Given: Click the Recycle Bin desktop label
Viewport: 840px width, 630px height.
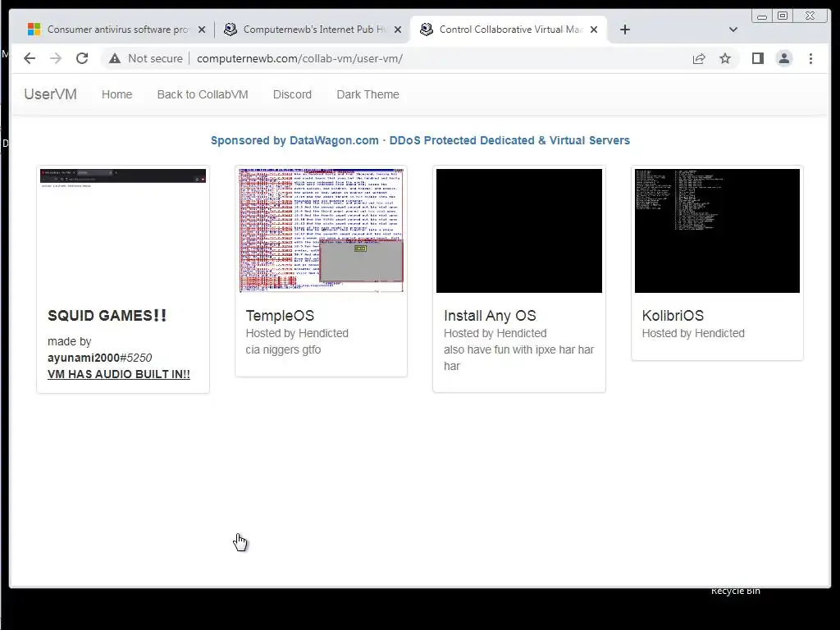Looking at the screenshot, I should pos(736,591).
